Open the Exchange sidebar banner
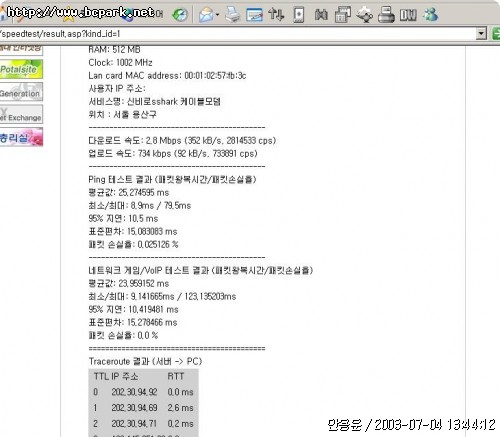This screenshot has width=500, height=437. pyautogui.click(x=21, y=114)
